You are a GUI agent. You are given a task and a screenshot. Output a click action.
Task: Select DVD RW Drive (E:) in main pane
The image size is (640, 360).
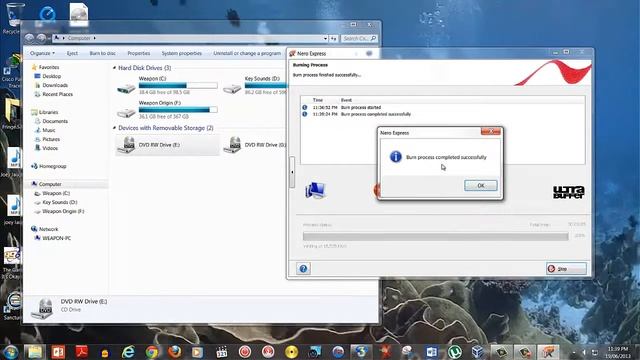[167, 145]
